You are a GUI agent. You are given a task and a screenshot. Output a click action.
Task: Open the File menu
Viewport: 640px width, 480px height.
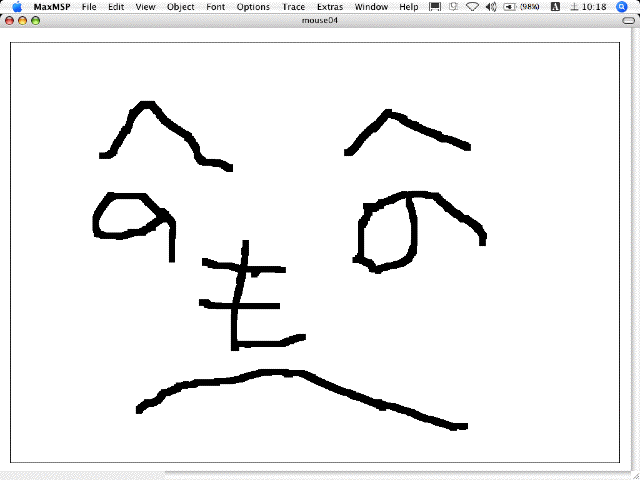[89, 7]
